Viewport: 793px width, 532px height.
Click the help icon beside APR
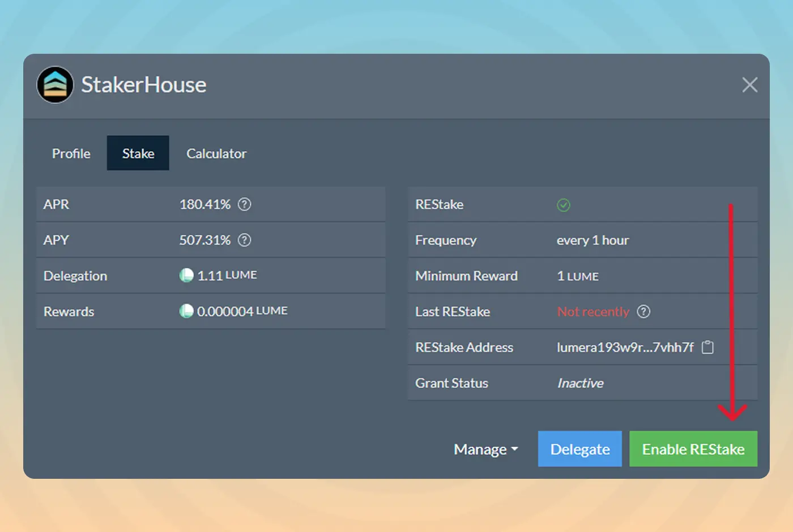[244, 204]
